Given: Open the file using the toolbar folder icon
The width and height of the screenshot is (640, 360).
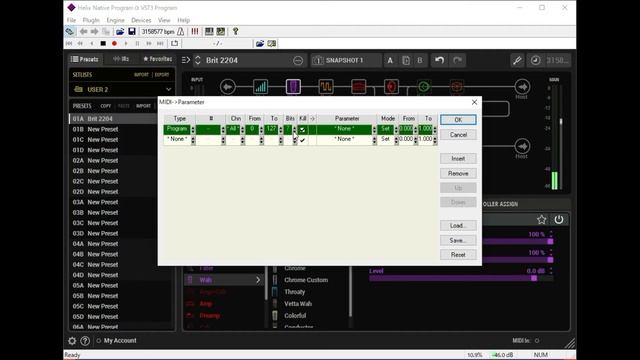Looking at the screenshot, I should point(120,31).
